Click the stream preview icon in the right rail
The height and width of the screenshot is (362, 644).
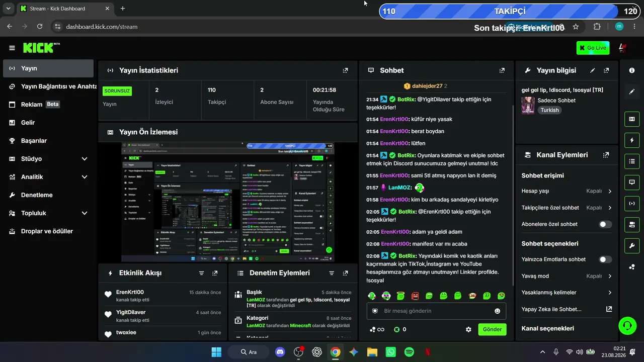coord(632,119)
